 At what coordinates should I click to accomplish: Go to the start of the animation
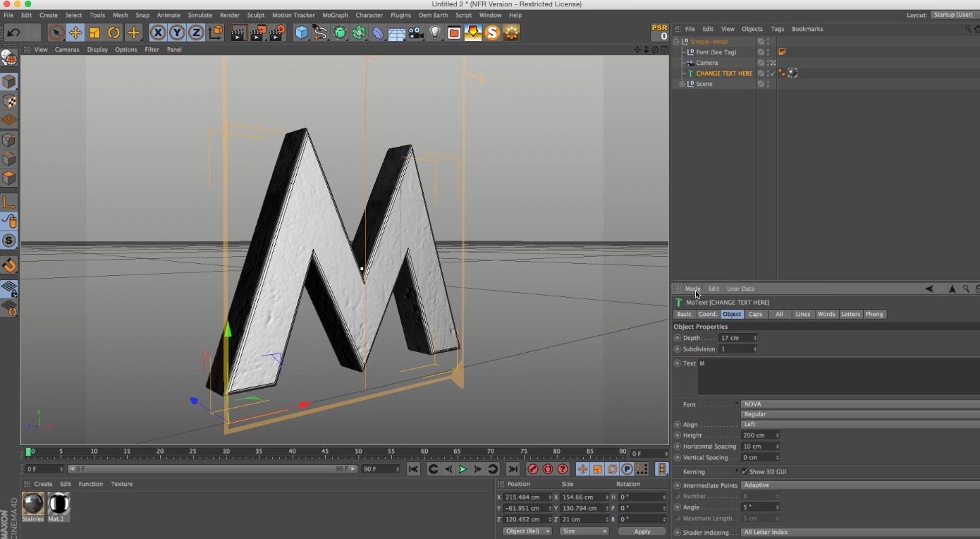point(413,469)
